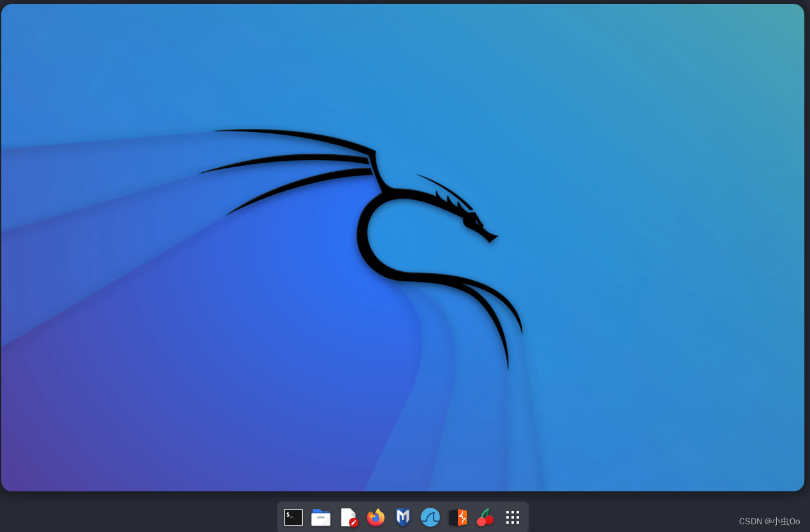Launch Firefox browser from the dock
The height and width of the screenshot is (532, 810).
(x=376, y=517)
